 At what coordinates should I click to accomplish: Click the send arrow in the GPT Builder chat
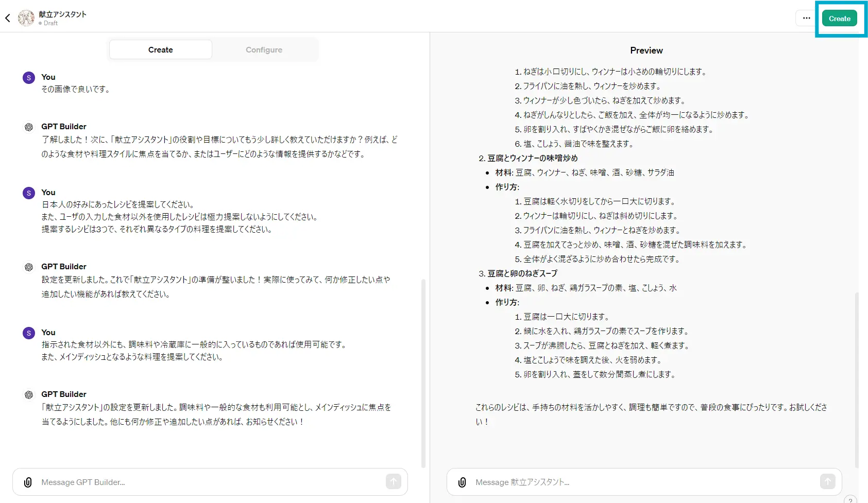coord(393,481)
